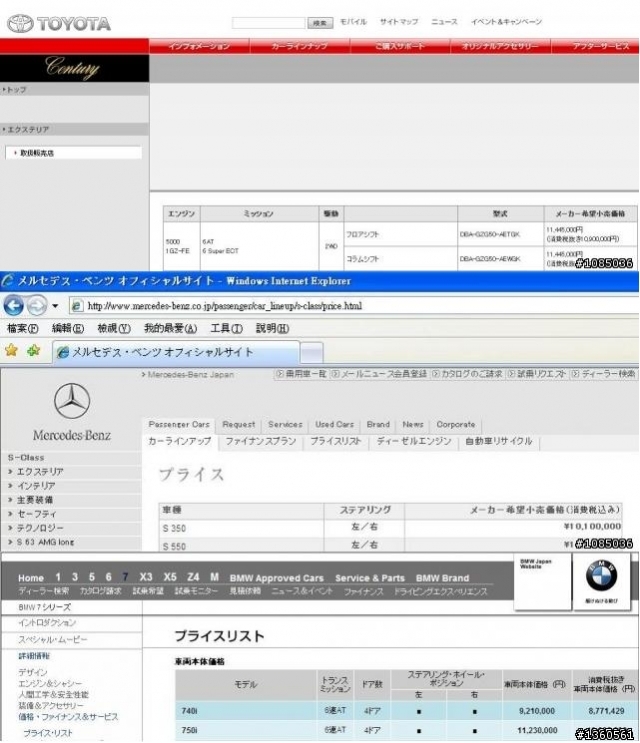Open the X5 model link in BMW nav

170,577
